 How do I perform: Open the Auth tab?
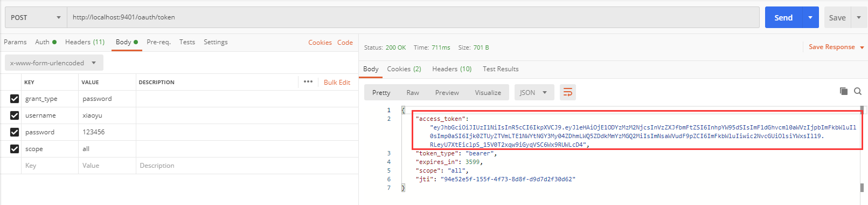point(46,42)
